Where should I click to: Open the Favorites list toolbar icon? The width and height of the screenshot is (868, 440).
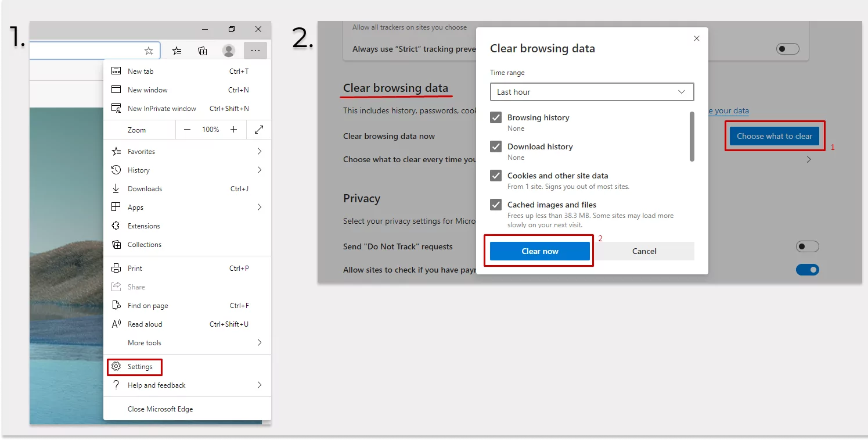click(177, 51)
